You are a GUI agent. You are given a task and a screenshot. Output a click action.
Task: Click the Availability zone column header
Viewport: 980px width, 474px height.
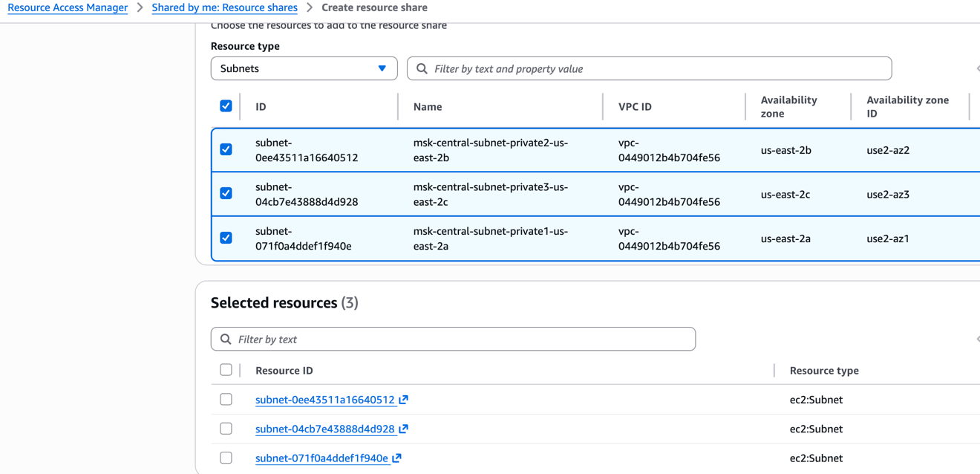coord(788,107)
